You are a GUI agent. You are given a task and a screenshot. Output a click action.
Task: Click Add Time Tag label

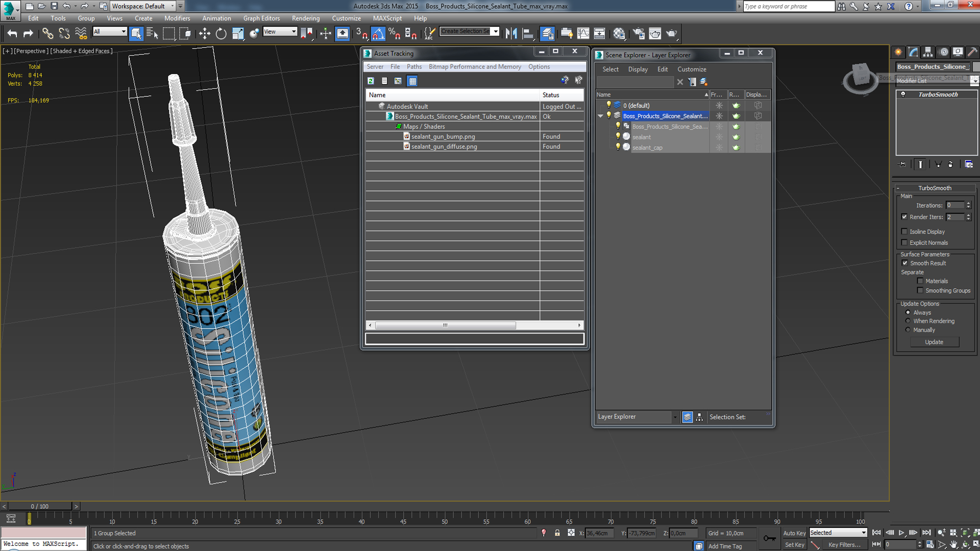pos(725,546)
